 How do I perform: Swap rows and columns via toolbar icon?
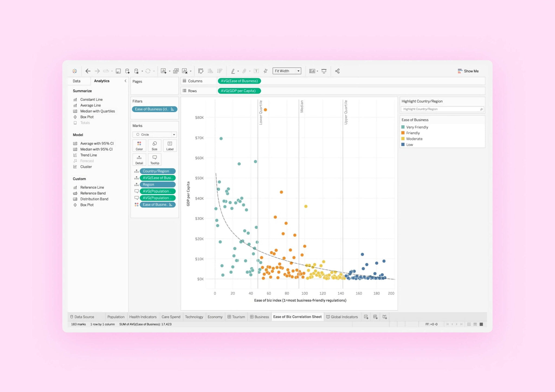point(201,71)
